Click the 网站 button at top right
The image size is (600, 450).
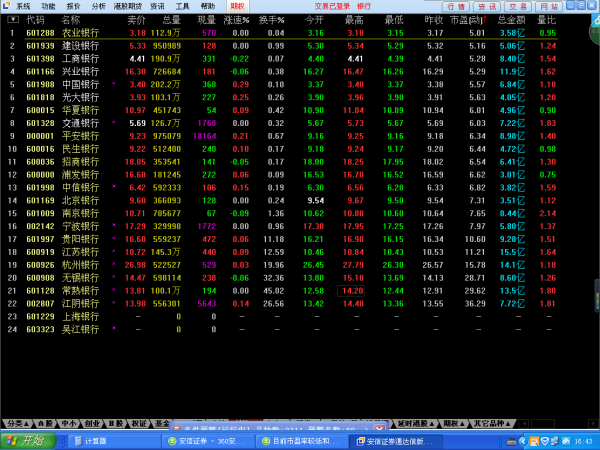pyautogui.click(x=549, y=7)
